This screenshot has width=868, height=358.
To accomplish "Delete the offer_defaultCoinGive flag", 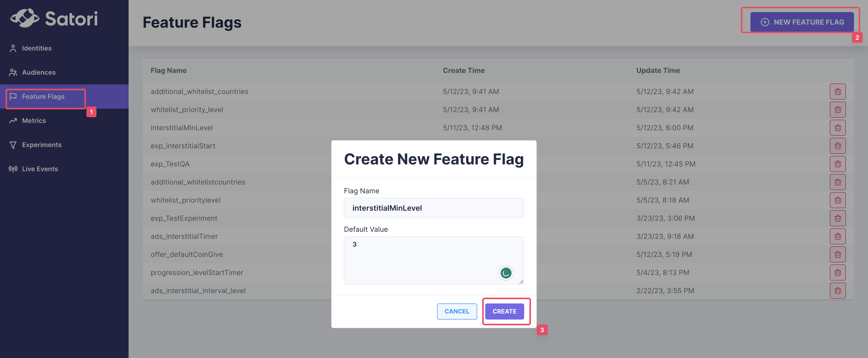I will click(837, 254).
